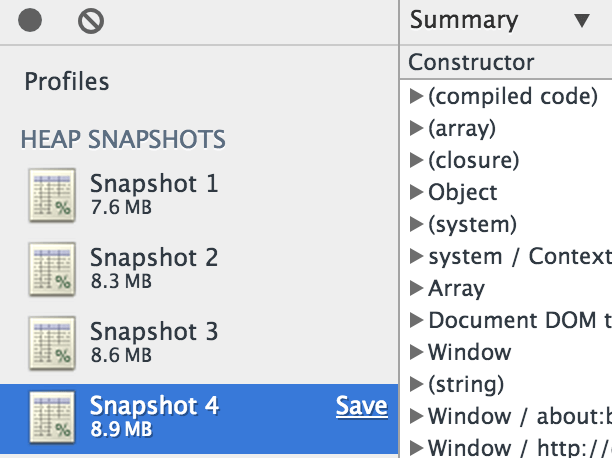Select the Snapshot 3 table icon

point(52,343)
